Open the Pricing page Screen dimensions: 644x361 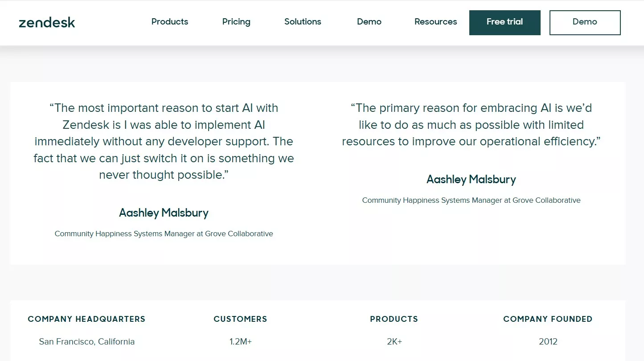[x=236, y=22]
